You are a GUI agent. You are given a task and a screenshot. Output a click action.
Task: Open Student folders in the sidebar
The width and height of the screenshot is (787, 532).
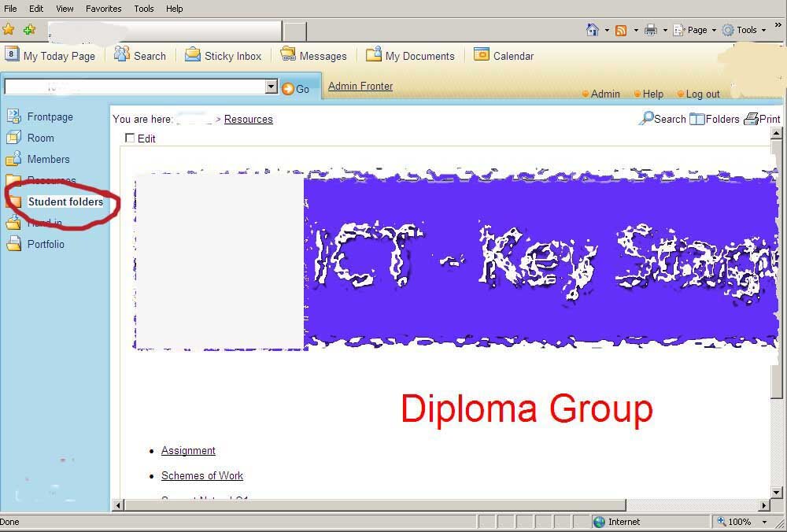[x=65, y=201]
